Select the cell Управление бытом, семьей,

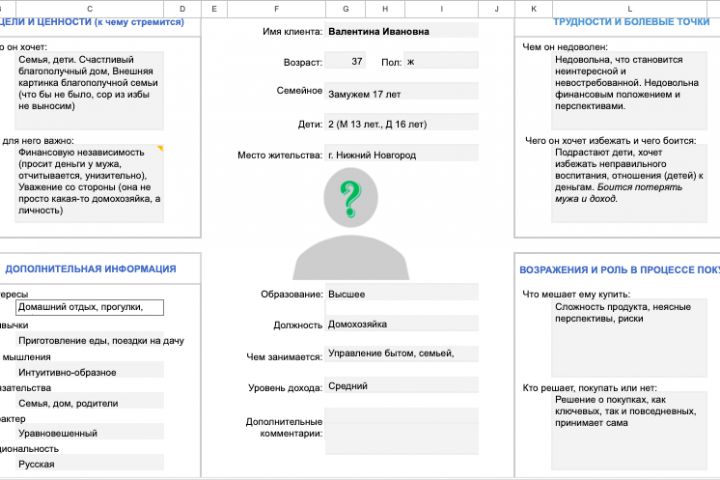click(x=402, y=354)
